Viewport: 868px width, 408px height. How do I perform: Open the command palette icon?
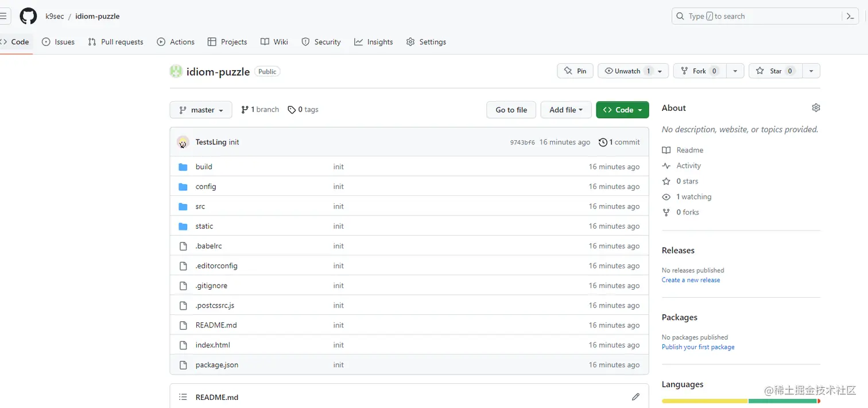tap(851, 16)
